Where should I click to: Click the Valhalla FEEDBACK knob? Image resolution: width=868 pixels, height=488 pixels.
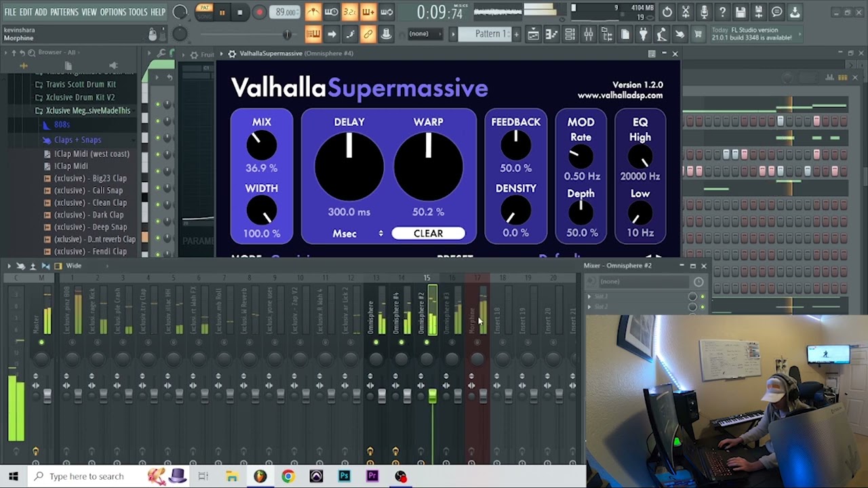click(x=516, y=145)
